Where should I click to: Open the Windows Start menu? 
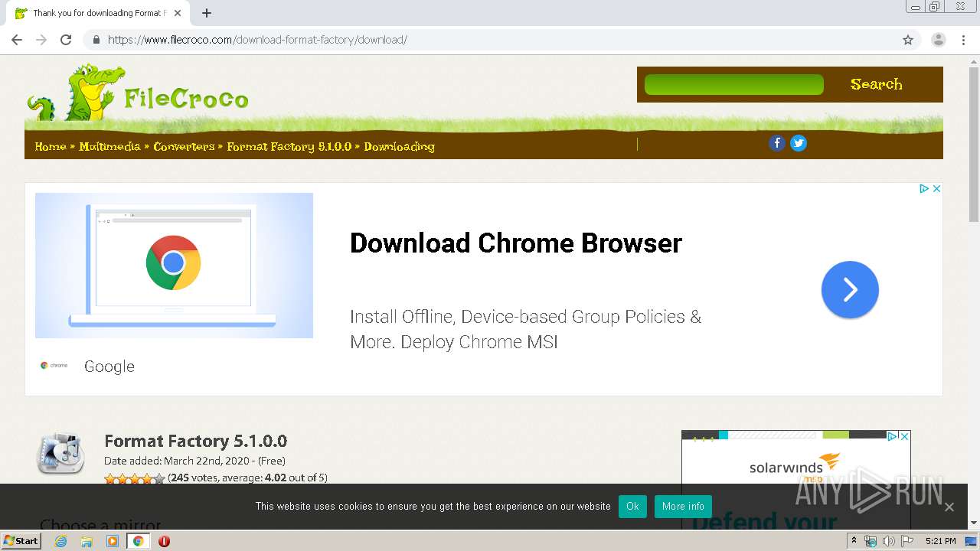pos(21,541)
